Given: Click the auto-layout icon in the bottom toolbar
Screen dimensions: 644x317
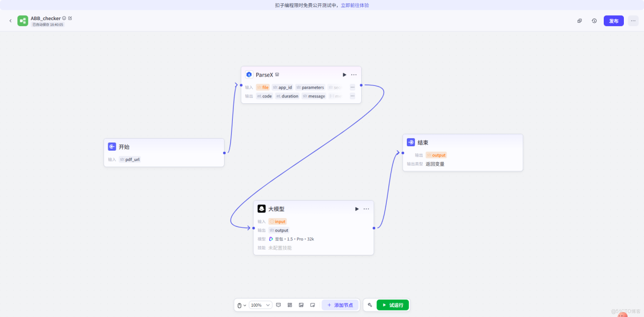Looking at the screenshot, I should click(x=290, y=304).
